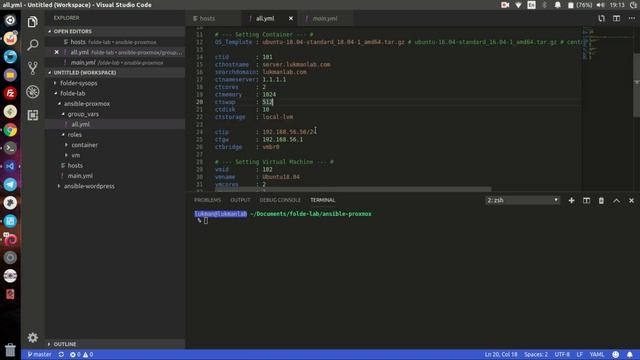Screen dimensions: 640x360
Task: Open main.yml in the explorer tree
Action: pyautogui.click(x=80, y=176)
